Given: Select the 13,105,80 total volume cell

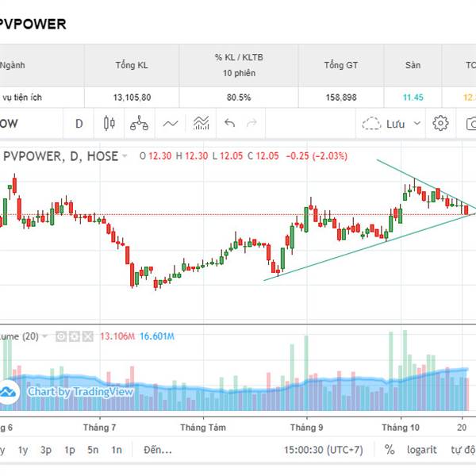Looking at the screenshot, I should pyautogui.click(x=132, y=98).
